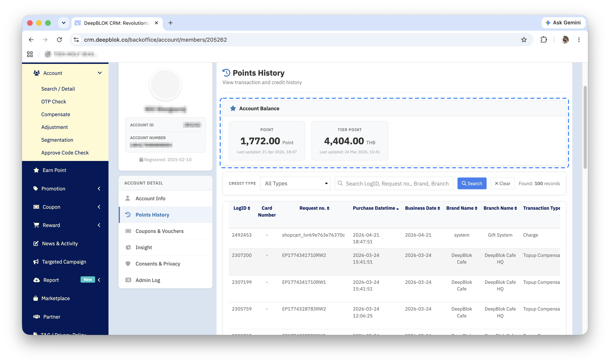
Task: Open Adjustment in sidebar
Action: pos(54,127)
